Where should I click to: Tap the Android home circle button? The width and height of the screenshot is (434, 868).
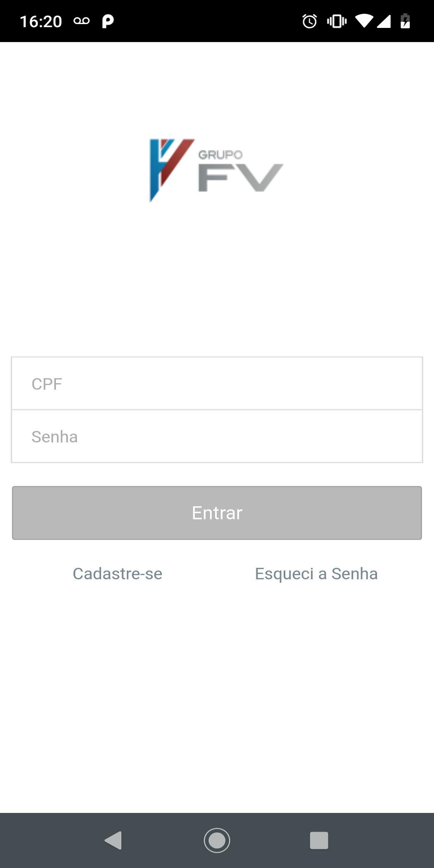(217, 840)
